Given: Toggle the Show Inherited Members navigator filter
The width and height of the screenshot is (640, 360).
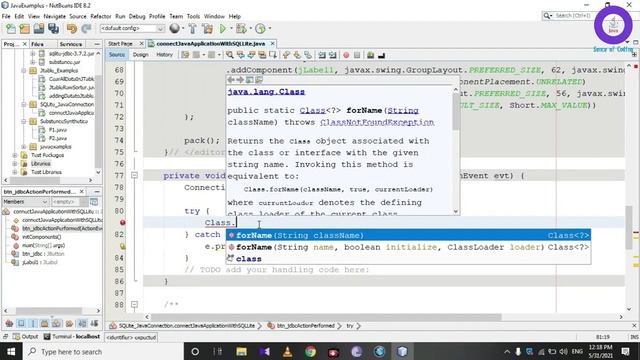Looking at the screenshot, I should (9, 324).
